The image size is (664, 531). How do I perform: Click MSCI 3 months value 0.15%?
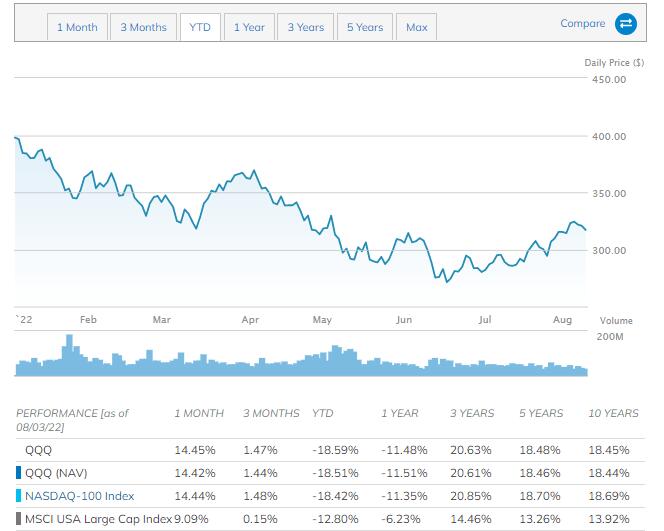(x=260, y=519)
